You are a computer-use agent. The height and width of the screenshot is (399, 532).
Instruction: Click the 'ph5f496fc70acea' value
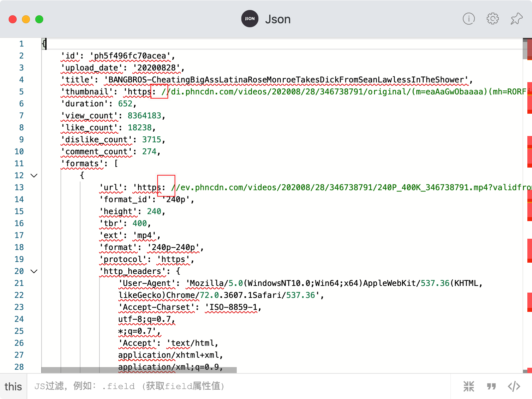click(x=130, y=56)
